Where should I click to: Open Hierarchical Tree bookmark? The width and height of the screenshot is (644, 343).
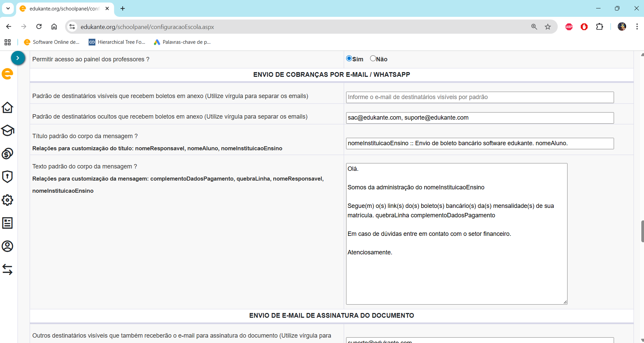pyautogui.click(x=117, y=42)
